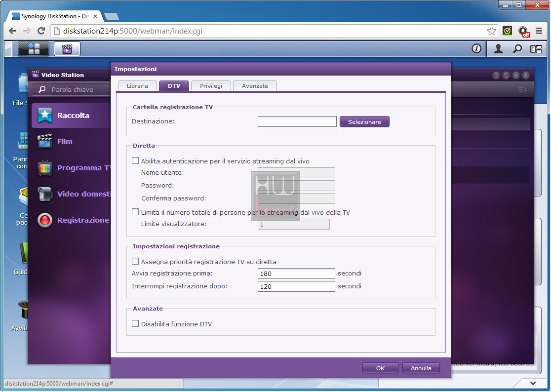Click the Video Station search magnifier icon

[42, 89]
